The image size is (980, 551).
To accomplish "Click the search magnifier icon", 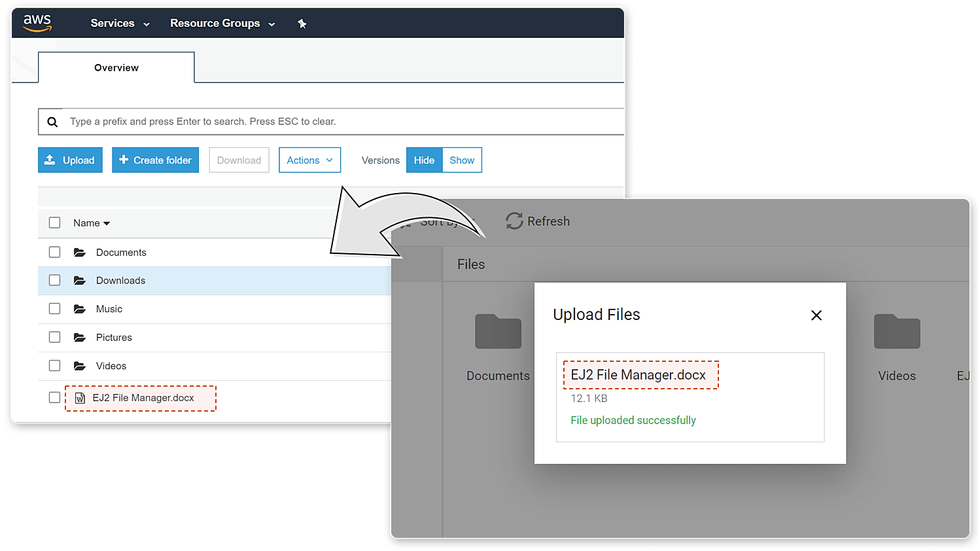I will (x=52, y=122).
